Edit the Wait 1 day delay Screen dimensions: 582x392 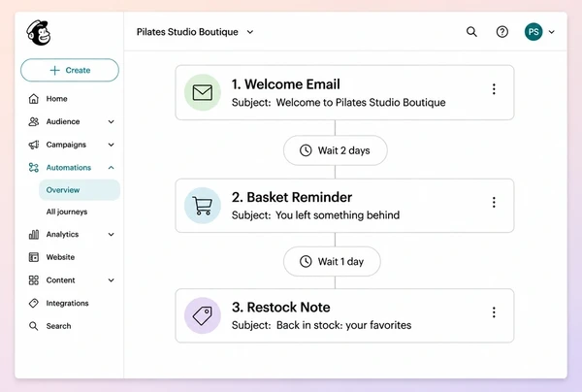coord(332,261)
